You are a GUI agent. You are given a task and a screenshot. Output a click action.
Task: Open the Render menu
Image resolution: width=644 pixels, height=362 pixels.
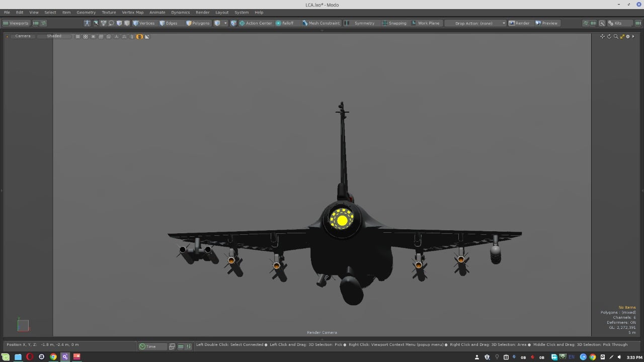pos(202,12)
